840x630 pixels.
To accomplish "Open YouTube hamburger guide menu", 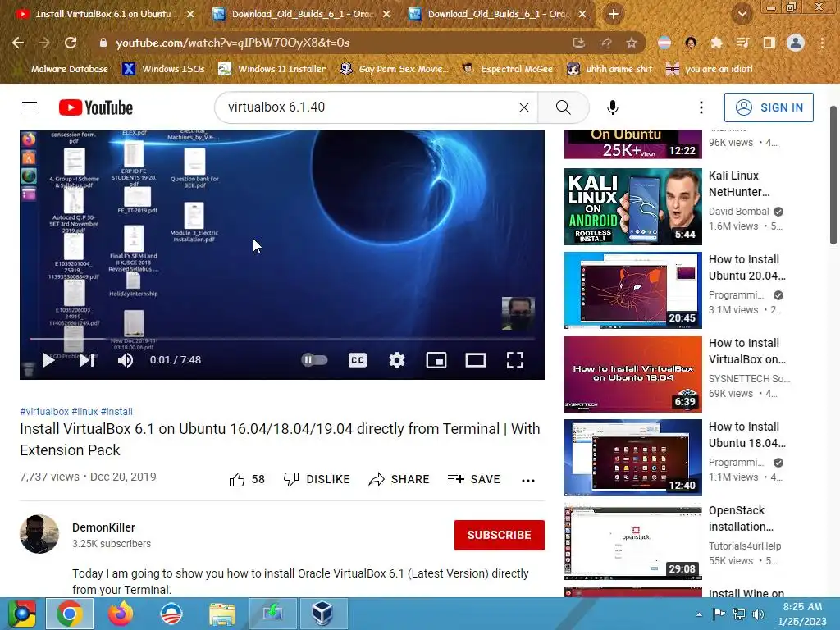I will (30, 107).
